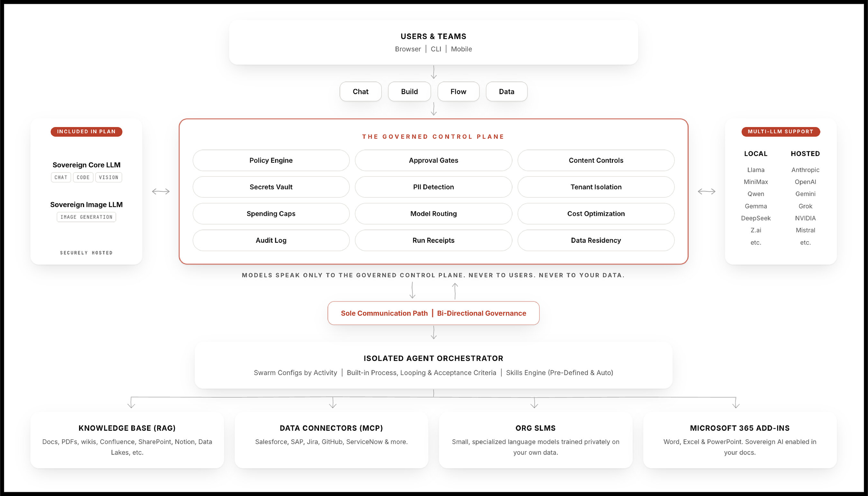Click the SECURELY HOSTED label
868x496 pixels.
87,253
